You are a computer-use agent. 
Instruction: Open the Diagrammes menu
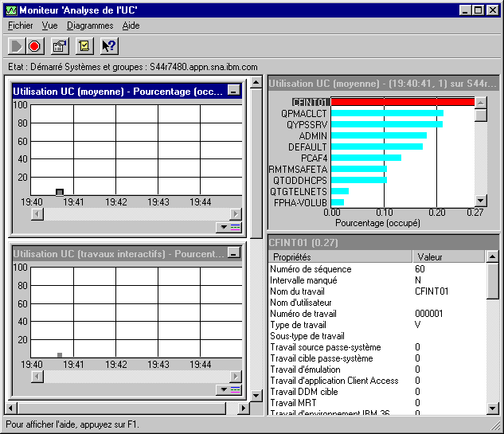click(x=90, y=25)
